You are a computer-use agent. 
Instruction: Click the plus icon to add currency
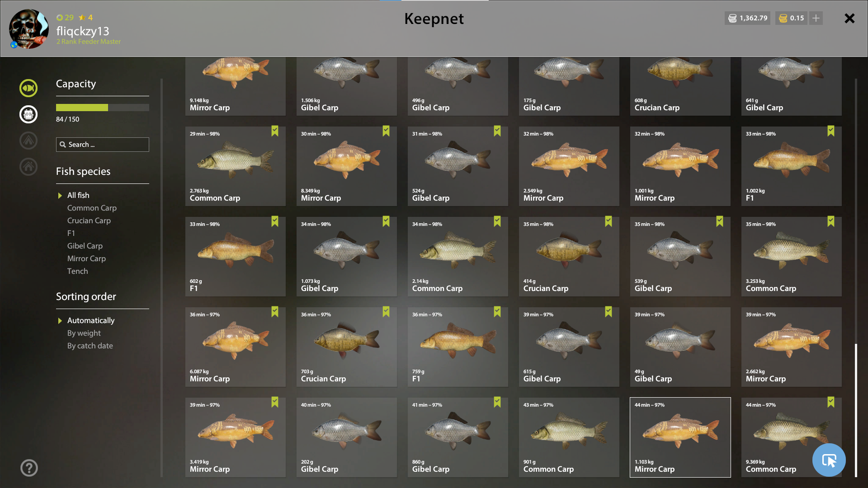point(816,18)
